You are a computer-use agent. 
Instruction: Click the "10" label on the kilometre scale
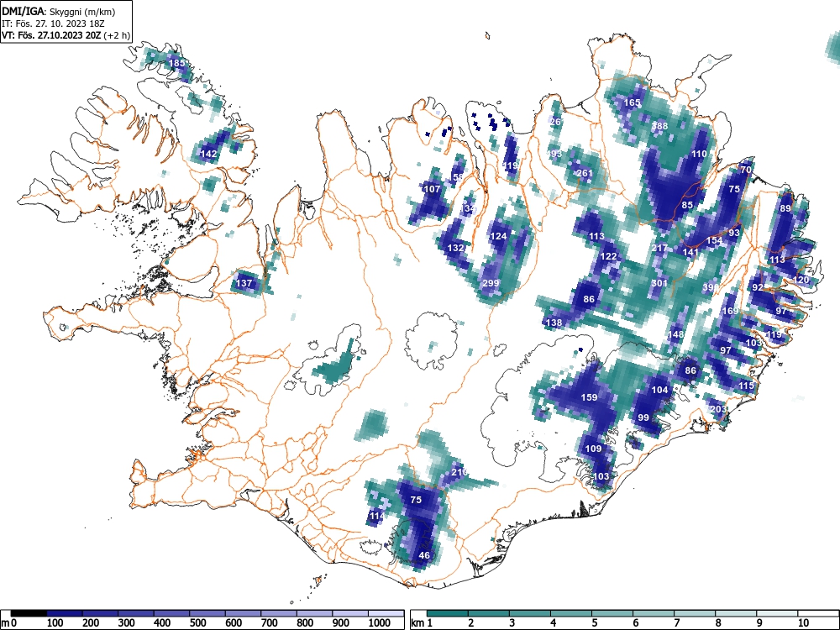[802, 623]
